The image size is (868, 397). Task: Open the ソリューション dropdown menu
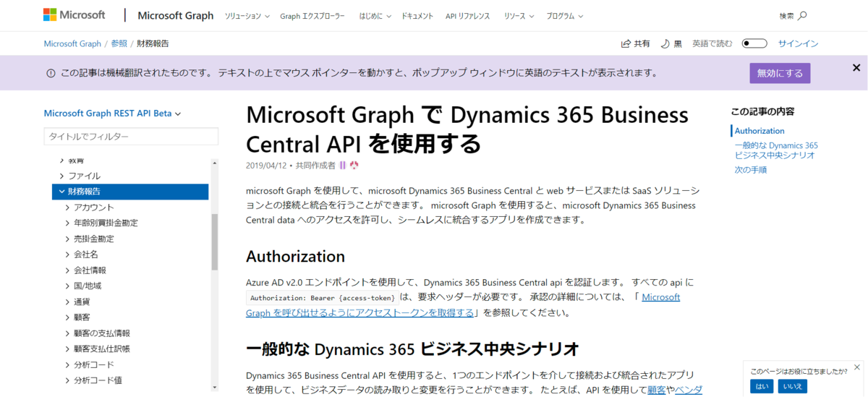247,16
